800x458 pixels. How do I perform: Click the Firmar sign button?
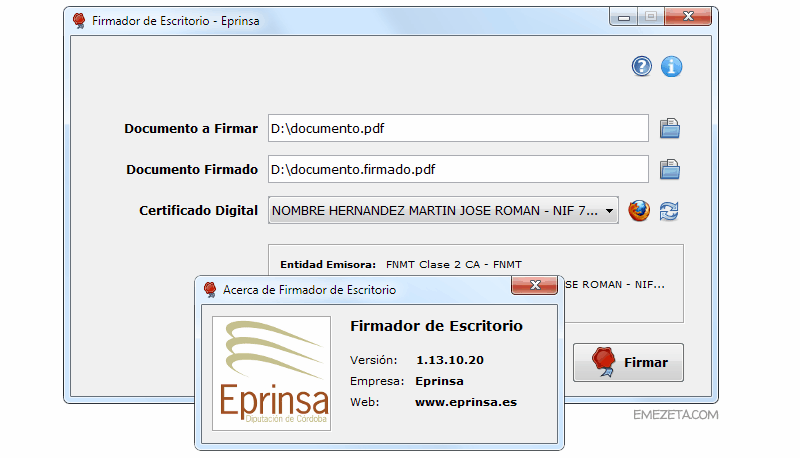point(628,363)
